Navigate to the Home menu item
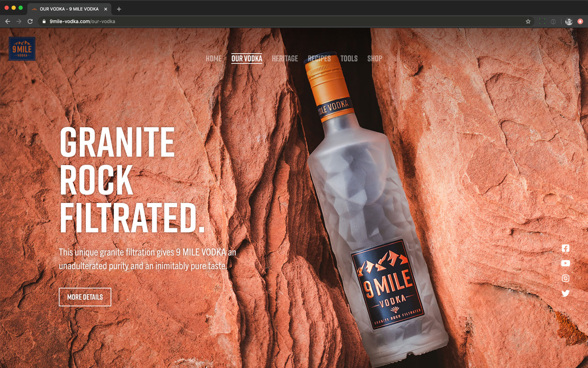Screen dimensions: 588x368 pyautogui.click(x=213, y=59)
